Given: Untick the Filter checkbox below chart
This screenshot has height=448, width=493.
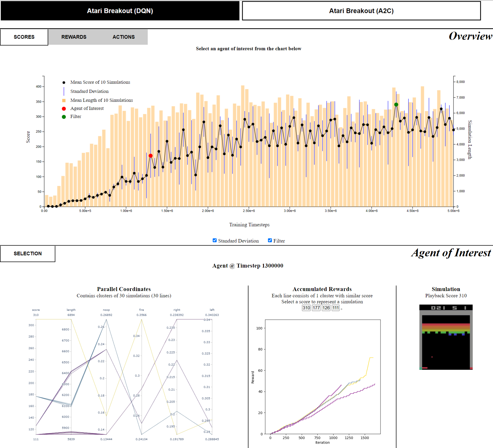Looking at the screenshot, I should [x=270, y=240].
